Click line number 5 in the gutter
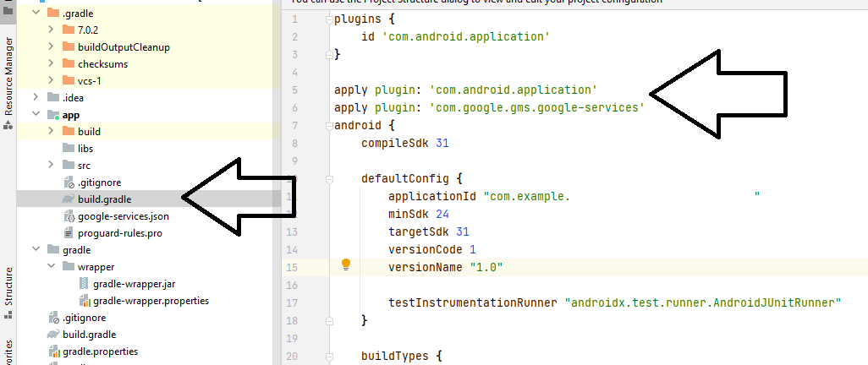 294,90
